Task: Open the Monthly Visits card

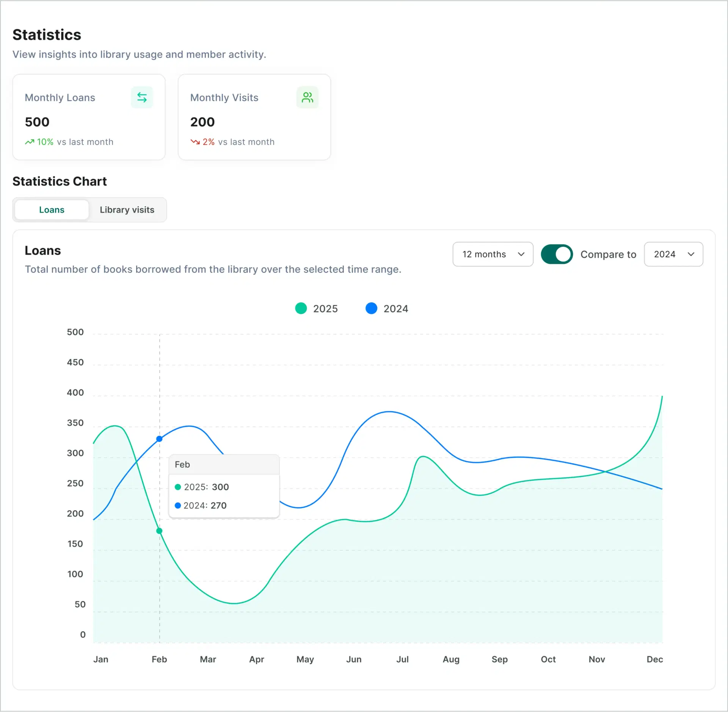Action: click(x=254, y=117)
